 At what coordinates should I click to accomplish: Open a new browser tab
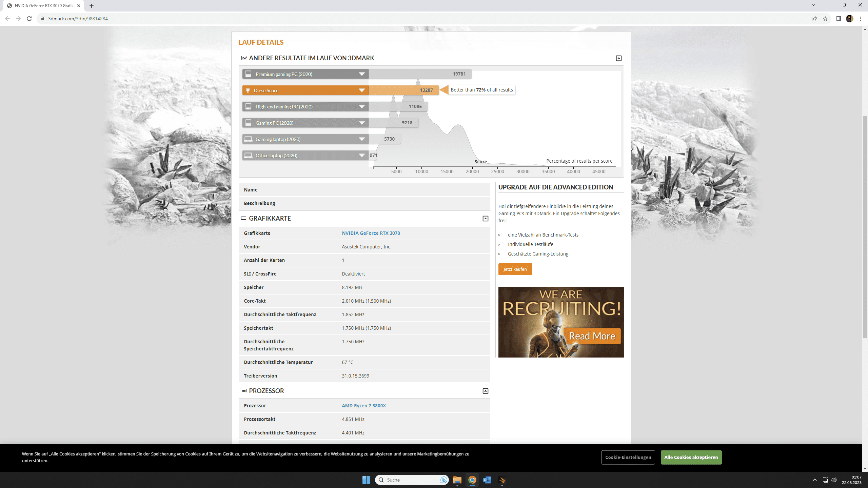coord(92,6)
